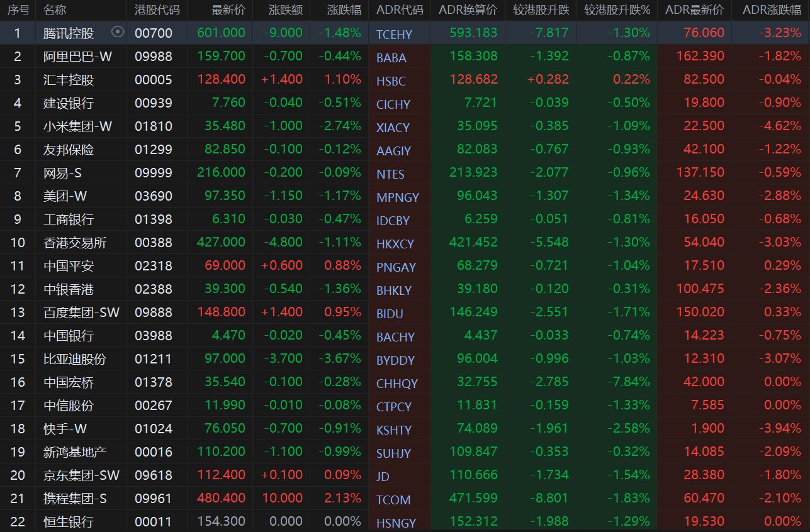
Task: Open the XIACY ADR code
Action: click(x=393, y=128)
